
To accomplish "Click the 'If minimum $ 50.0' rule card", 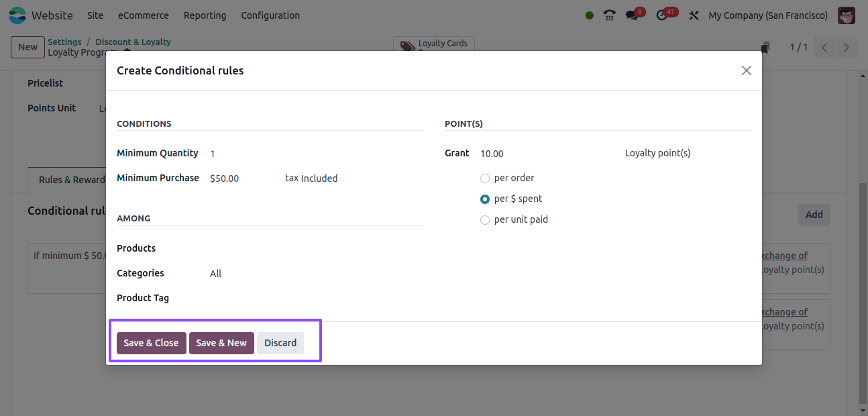I will [x=67, y=268].
